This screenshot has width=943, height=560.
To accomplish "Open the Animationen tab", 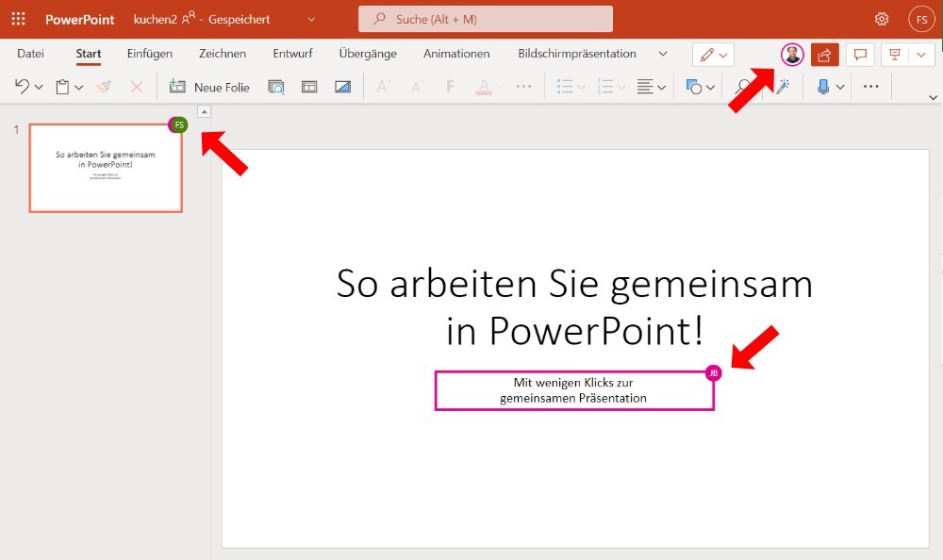I will click(456, 54).
